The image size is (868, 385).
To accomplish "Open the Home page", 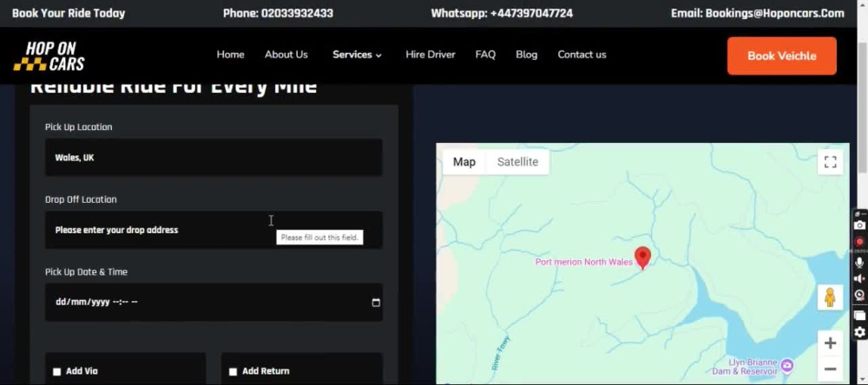I will tap(230, 55).
